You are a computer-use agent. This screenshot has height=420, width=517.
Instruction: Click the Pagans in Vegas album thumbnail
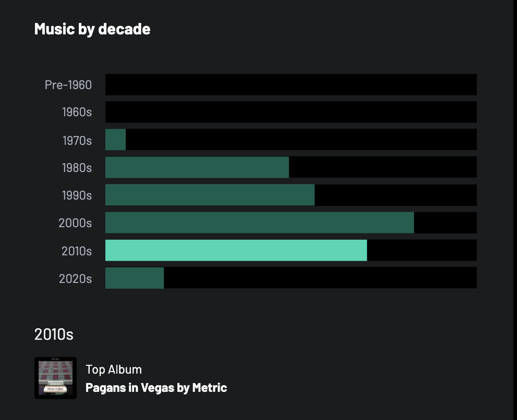tap(55, 378)
